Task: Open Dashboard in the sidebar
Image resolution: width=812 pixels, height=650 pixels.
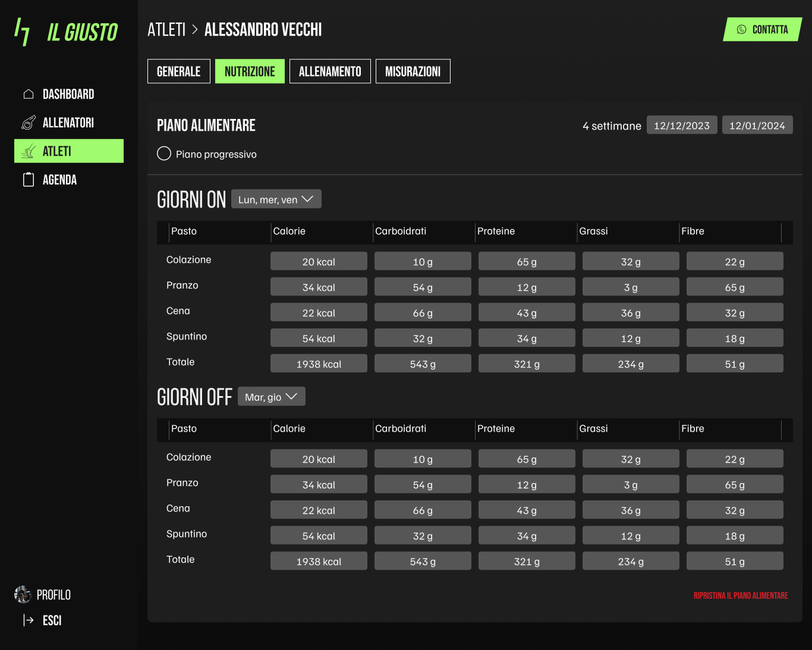Action: coord(68,94)
